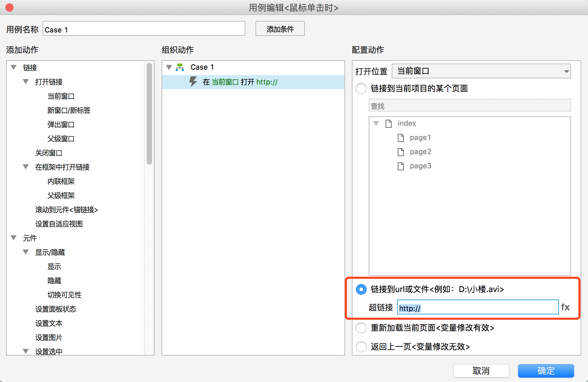Select radio 返回上一页
Screen dimensions: 588x382
[361, 347]
